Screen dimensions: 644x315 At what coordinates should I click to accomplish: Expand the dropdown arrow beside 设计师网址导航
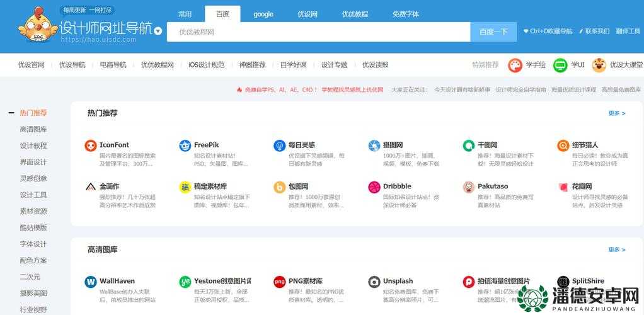click(158, 31)
